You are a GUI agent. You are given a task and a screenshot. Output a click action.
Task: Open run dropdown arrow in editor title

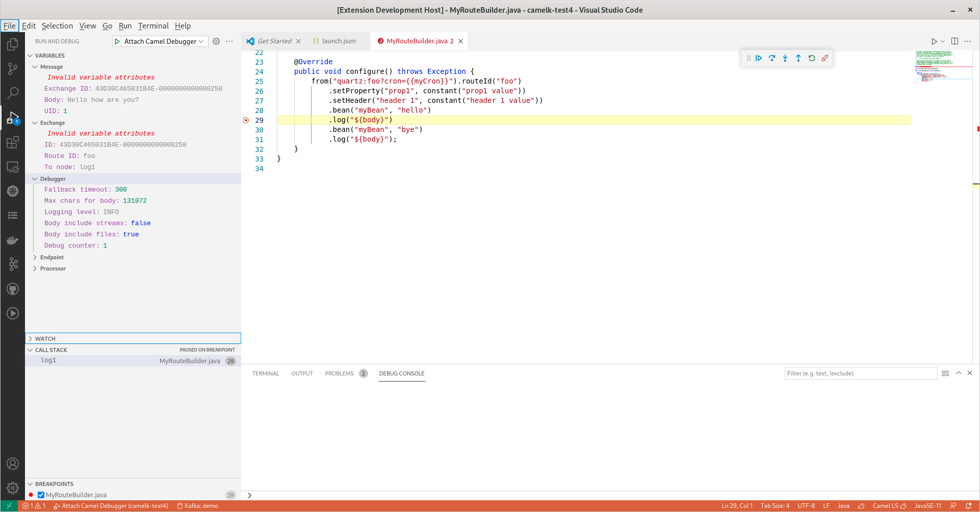tap(943, 41)
